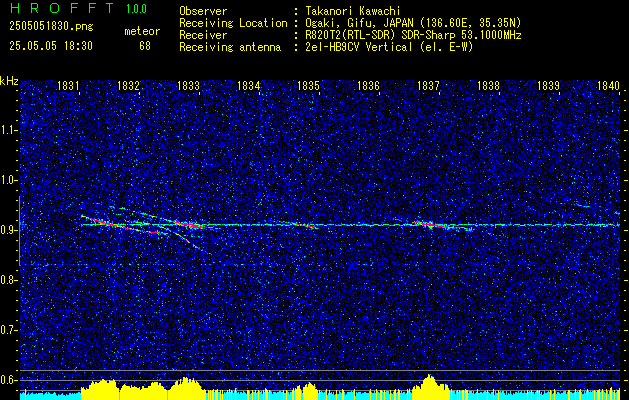Click the Receiving Location label
629x400 pixels.
233,23
